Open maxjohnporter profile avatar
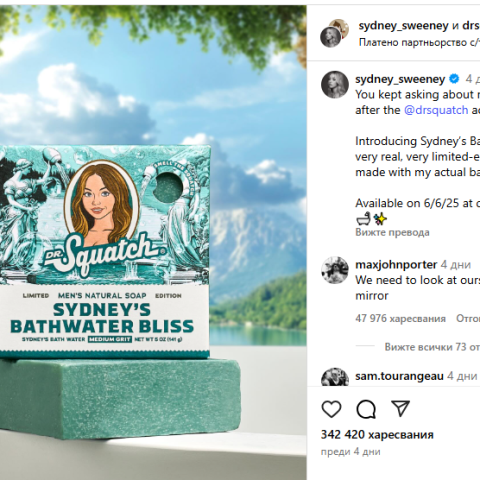Image resolution: width=480 pixels, height=480 pixels. 335,270
